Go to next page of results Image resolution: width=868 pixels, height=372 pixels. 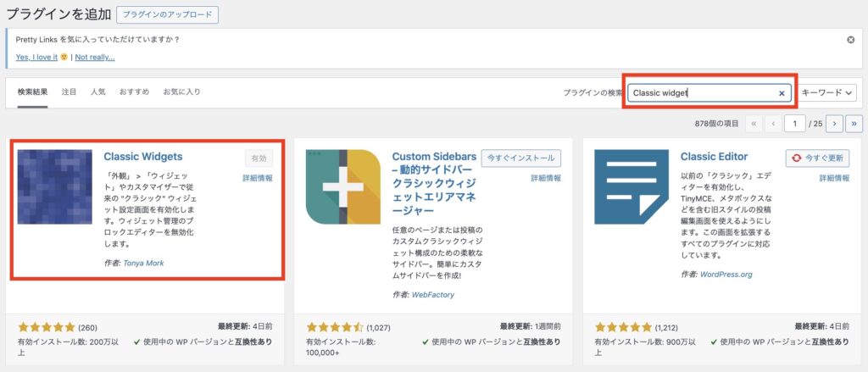click(834, 124)
